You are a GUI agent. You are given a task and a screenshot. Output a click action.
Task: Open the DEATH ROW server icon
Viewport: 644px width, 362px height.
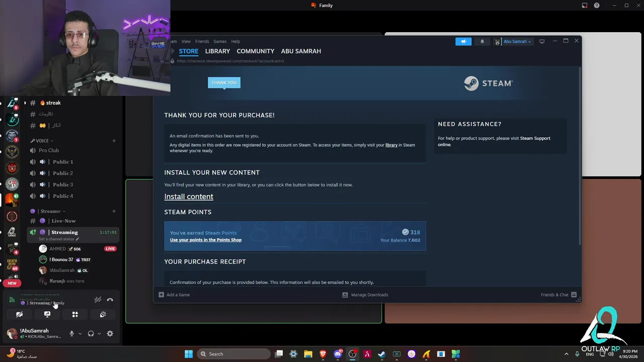[x=12, y=264]
